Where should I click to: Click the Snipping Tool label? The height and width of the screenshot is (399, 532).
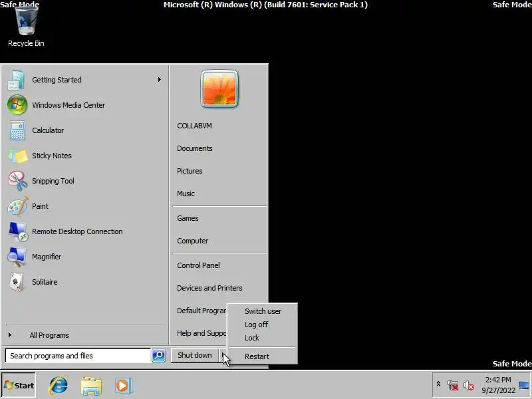click(53, 181)
